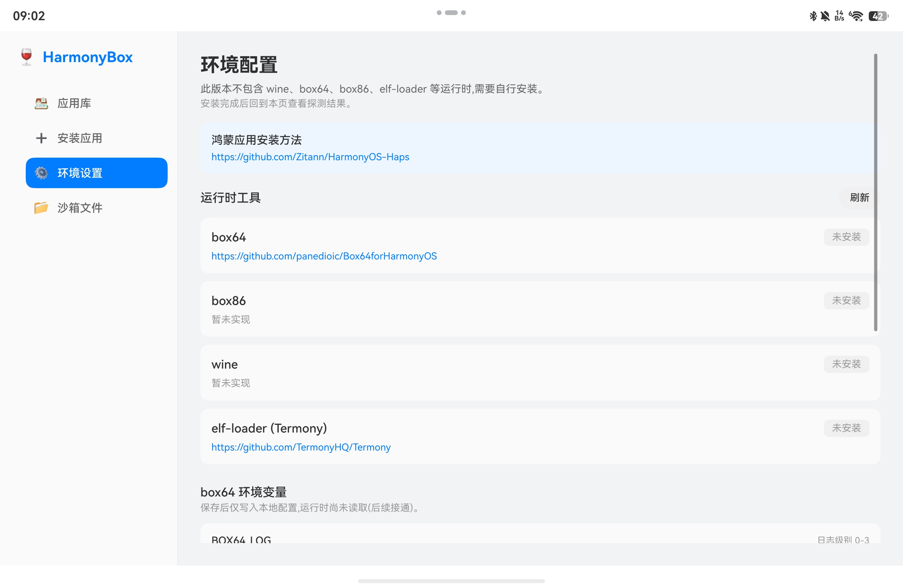Tap the muted bell notification icon
The height and width of the screenshot is (588, 903).
point(825,16)
